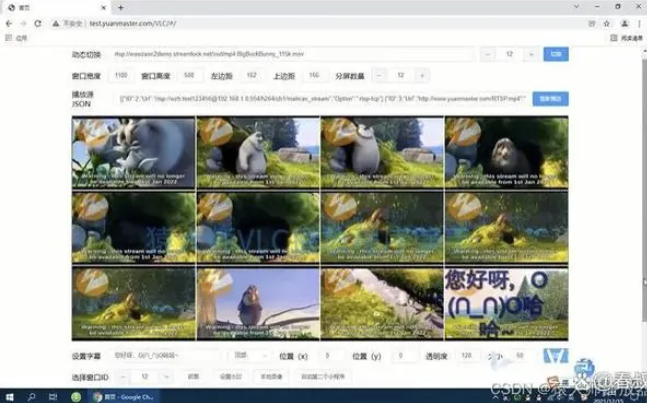The height and width of the screenshot is (403, 647).
Task: Select the 首页 browser tab
Action: [x=57, y=7]
